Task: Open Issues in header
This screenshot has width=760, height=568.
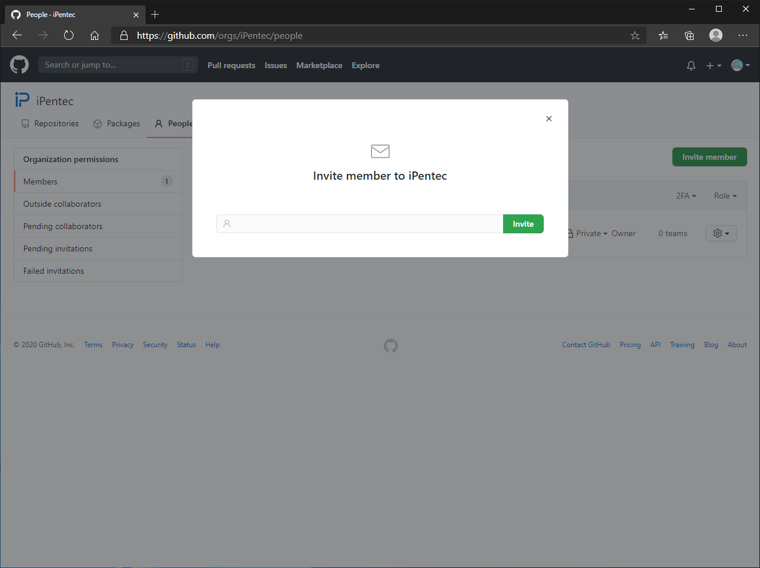Action: 276,65
